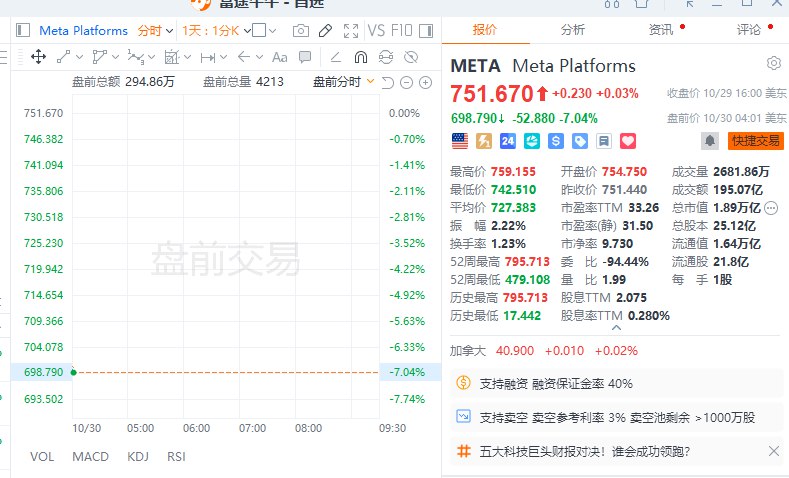The image size is (789, 478).
Task: Zoom out chart with minus button
Action: click(x=407, y=83)
